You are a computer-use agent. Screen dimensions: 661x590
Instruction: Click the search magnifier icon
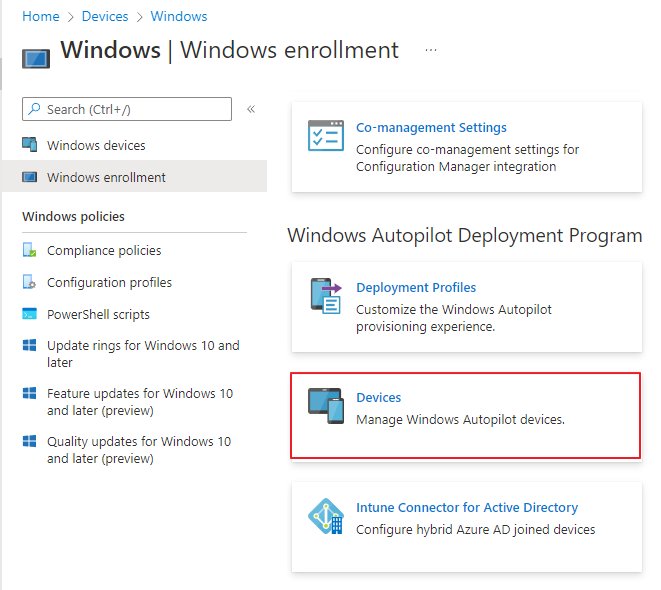pos(35,109)
